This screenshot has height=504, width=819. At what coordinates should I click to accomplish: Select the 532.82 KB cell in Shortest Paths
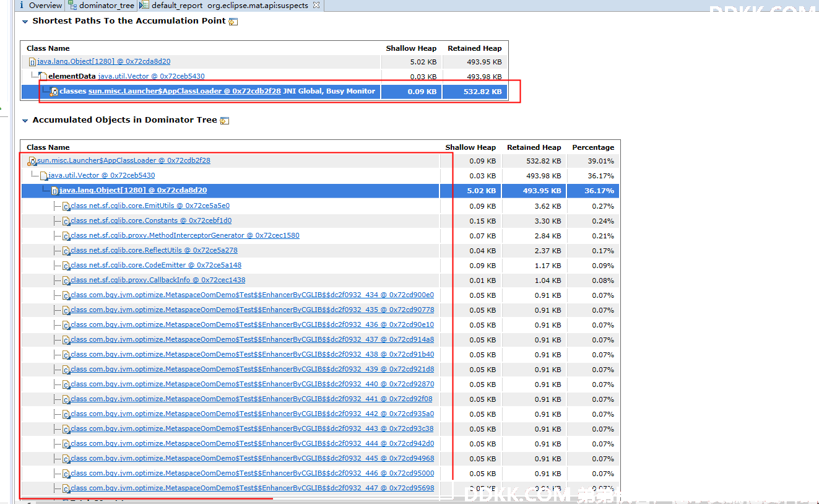click(x=475, y=92)
